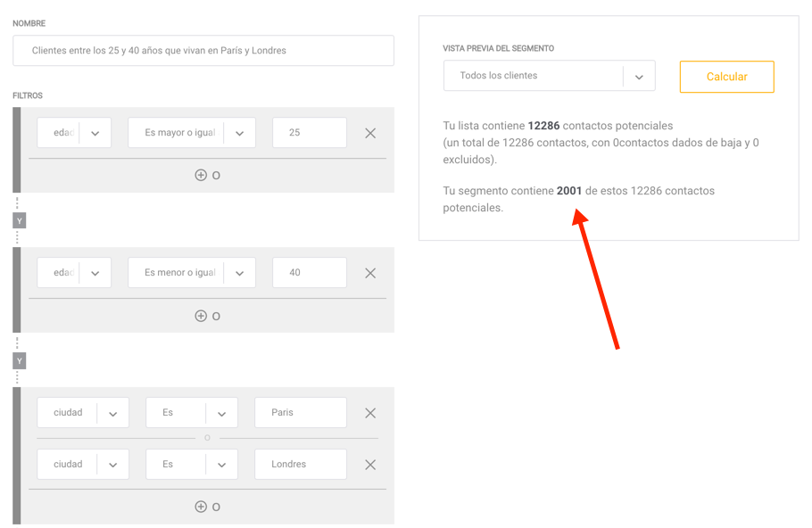
Task: Click the value field containing 25
Action: (x=309, y=133)
